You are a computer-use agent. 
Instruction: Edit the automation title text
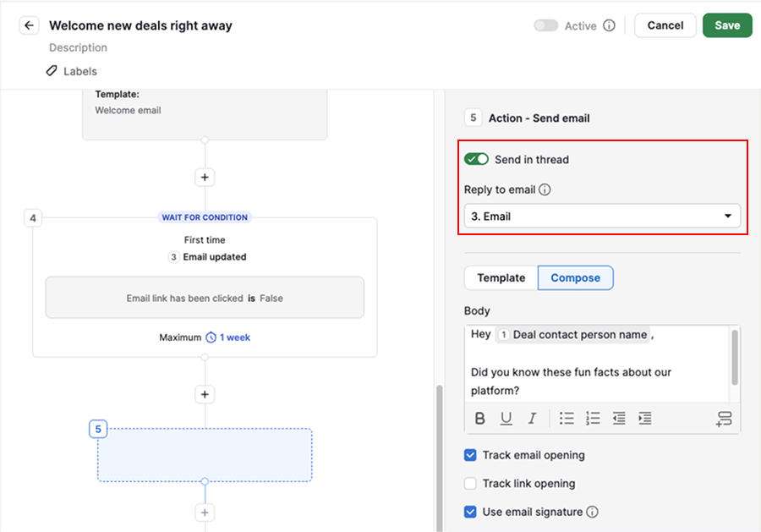(140, 25)
